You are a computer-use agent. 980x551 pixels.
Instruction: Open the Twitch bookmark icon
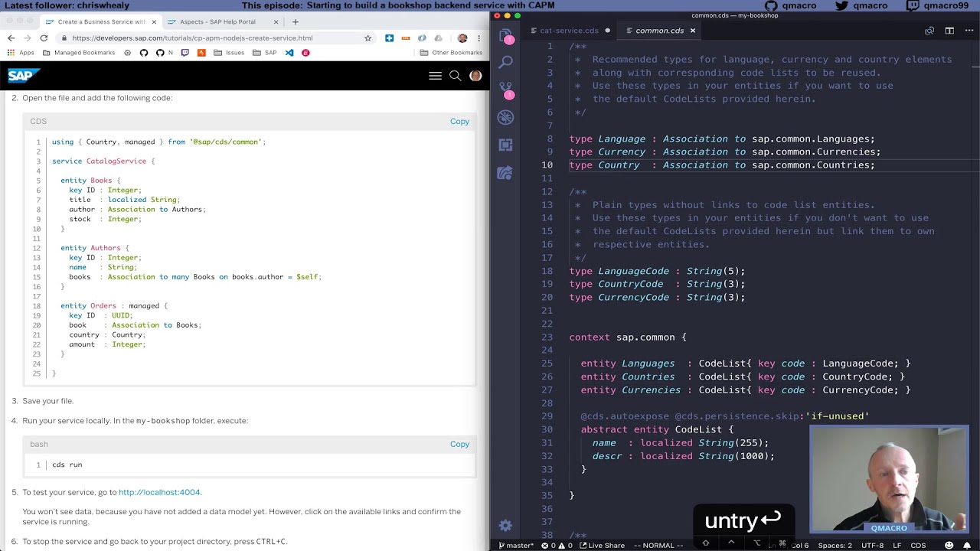pos(185,53)
